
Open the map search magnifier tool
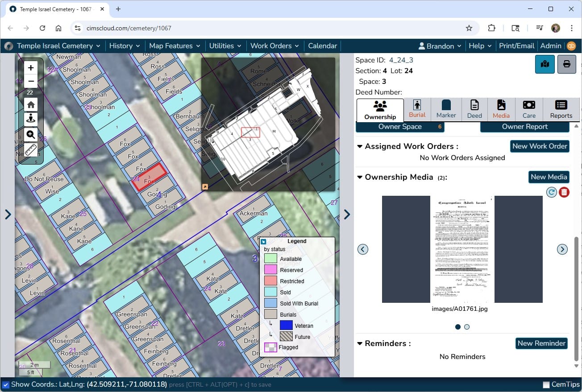click(x=31, y=135)
